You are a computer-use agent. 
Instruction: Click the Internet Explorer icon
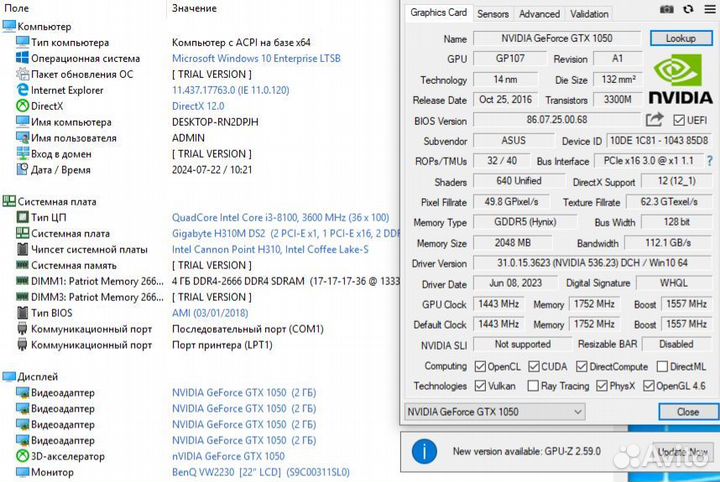pyautogui.click(x=22, y=90)
